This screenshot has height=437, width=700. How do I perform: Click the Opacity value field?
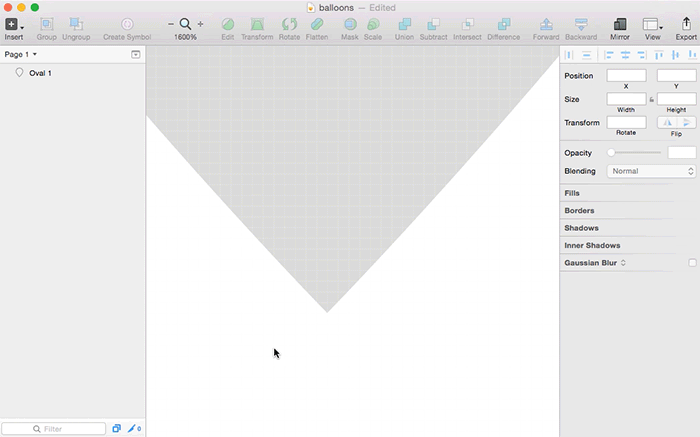[682, 153]
